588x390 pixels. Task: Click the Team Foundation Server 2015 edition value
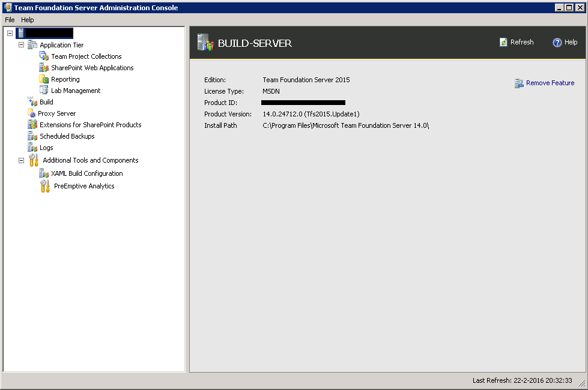306,80
